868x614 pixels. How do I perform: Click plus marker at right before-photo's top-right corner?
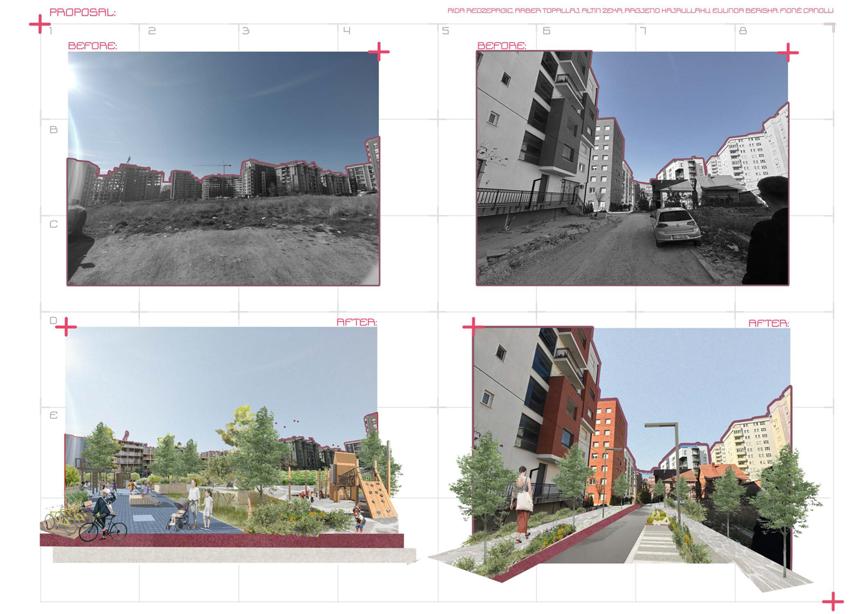[788, 52]
